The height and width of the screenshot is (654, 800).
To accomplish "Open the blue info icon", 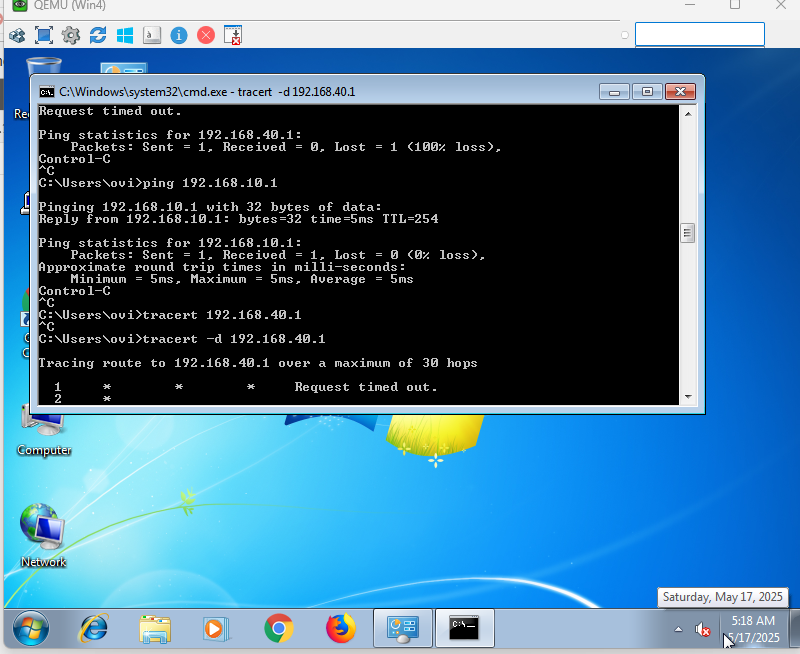I will [x=179, y=36].
